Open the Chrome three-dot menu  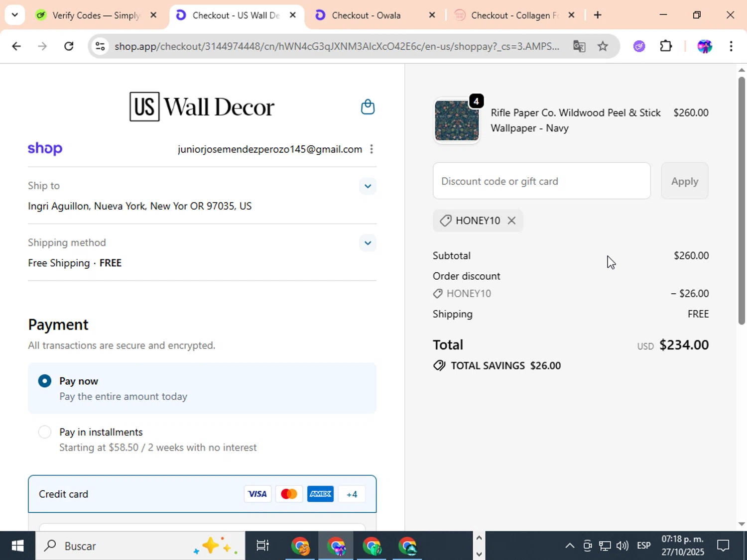pyautogui.click(x=731, y=46)
